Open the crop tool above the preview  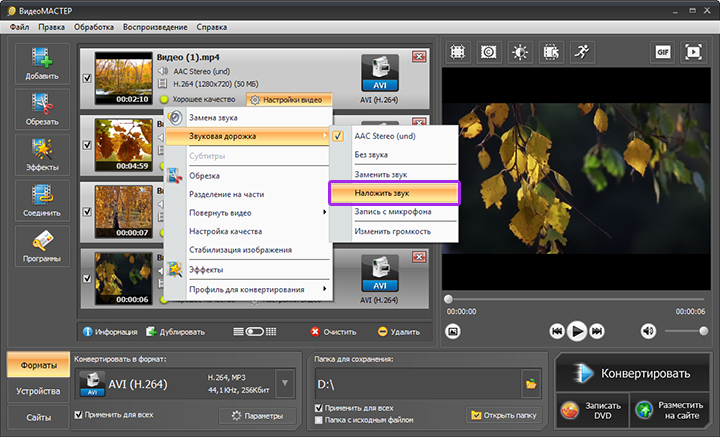pyautogui.click(x=457, y=51)
